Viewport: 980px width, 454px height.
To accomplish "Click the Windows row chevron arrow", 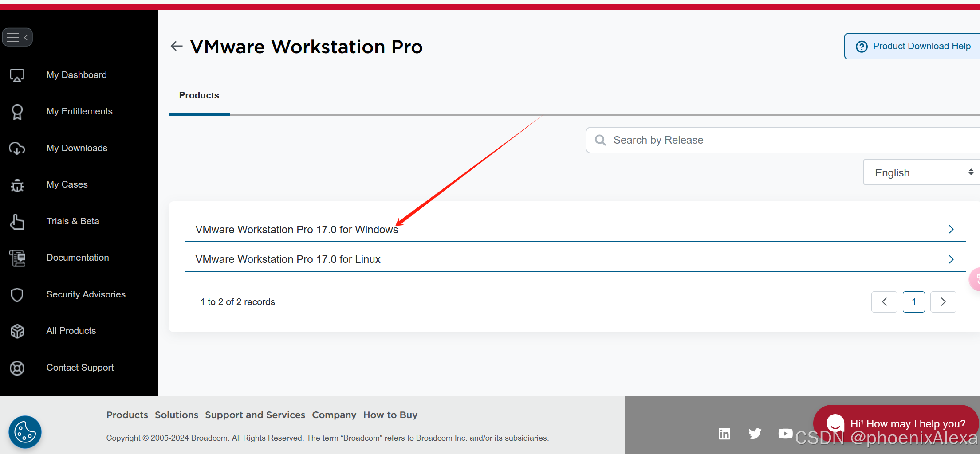I will pyautogui.click(x=951, y=229).
